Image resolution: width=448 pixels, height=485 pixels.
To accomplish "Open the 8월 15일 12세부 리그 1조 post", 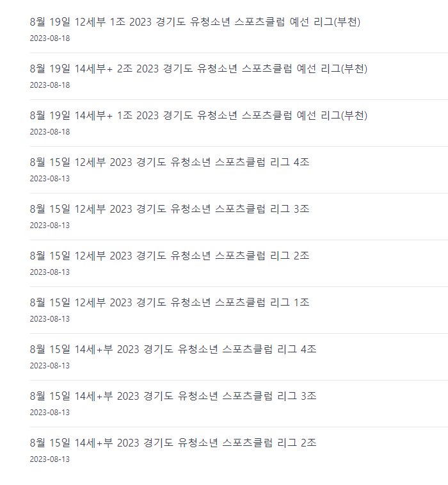I will coord(170,302).
